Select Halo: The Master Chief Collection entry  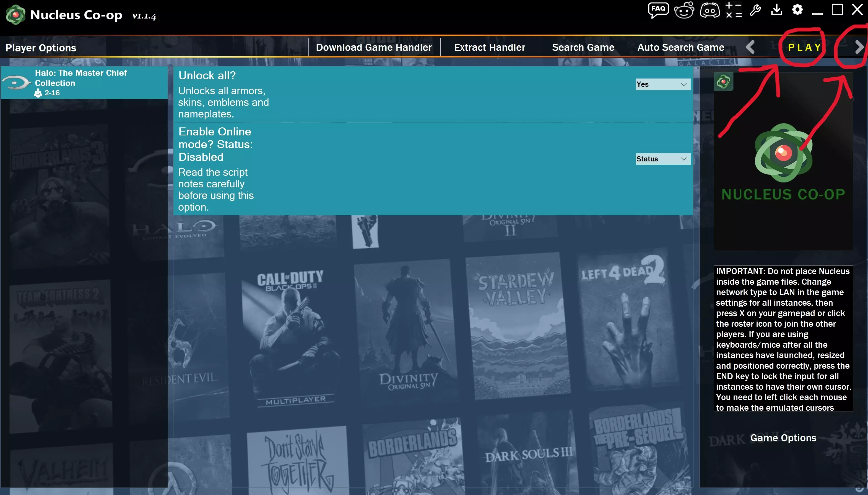click(x=84, y=83)
